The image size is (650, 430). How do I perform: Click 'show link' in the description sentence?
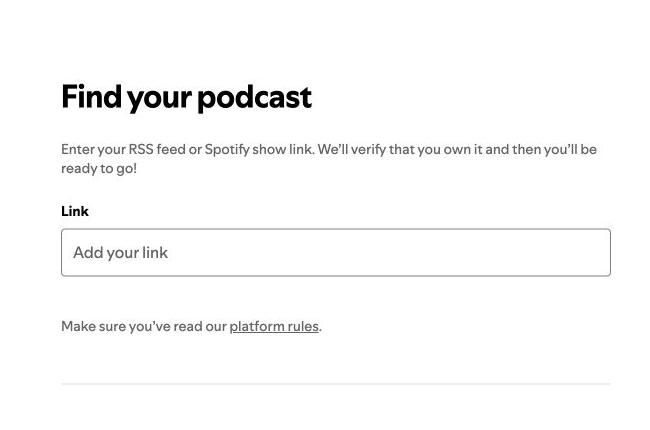(282, 149)
